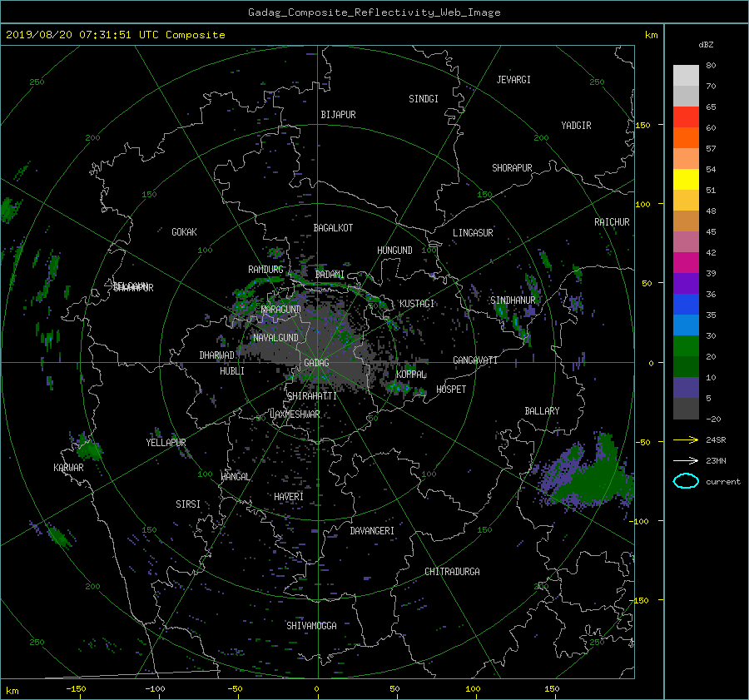Click the white 23MN arrow icon
This screenshot has height=700, width=749.
pos(686,460)
